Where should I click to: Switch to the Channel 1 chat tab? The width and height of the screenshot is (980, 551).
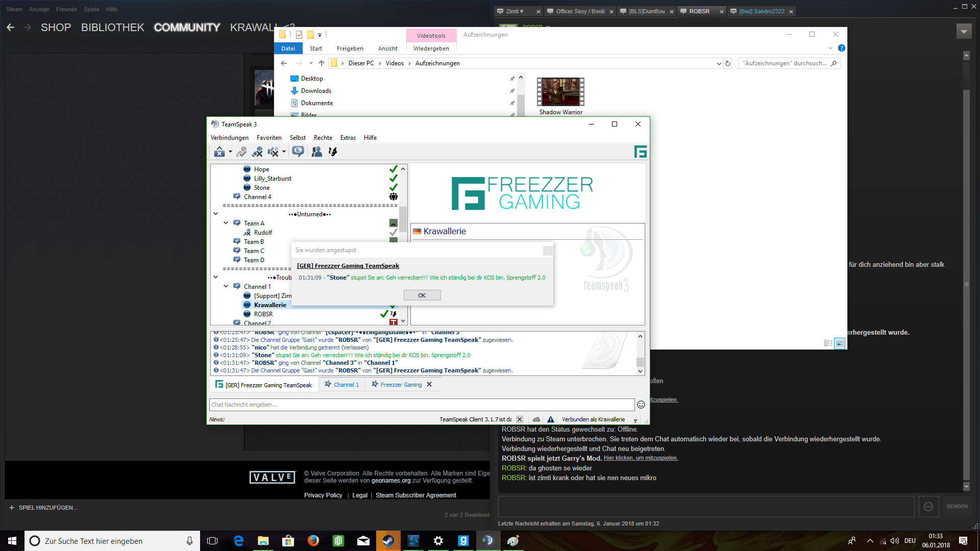click(x=342, y=385)
